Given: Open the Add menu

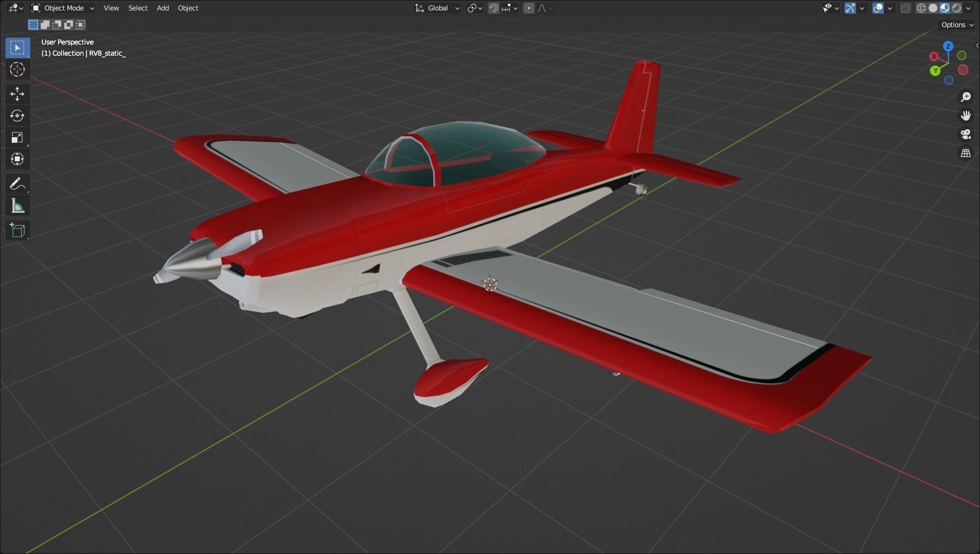Looking at the screenshot, I should pyautogui.click(x=163, y=8).
